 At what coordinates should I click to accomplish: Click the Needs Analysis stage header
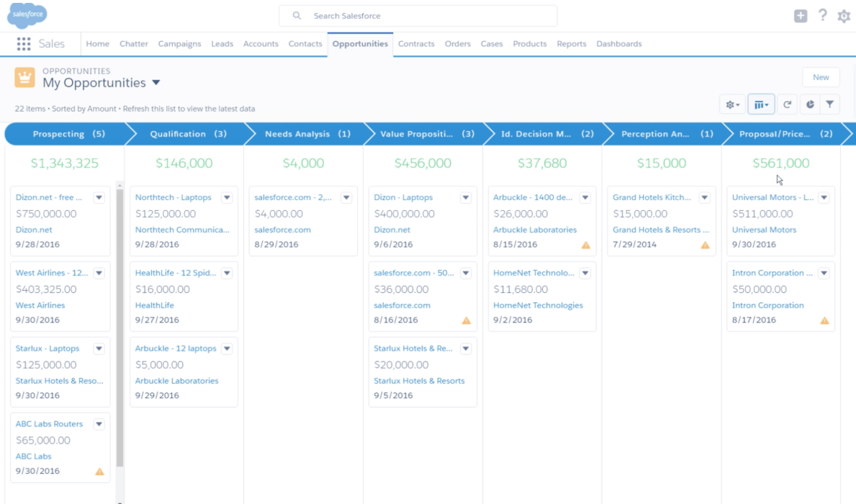[x=308, y=134]
